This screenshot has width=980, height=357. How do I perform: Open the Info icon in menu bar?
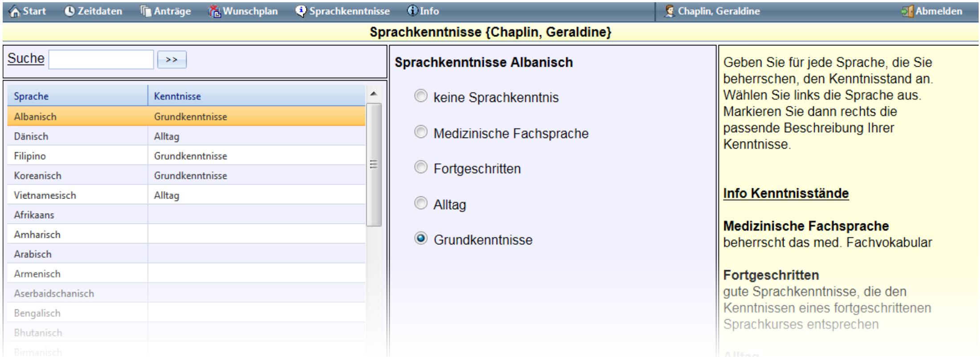pos(412,11)
